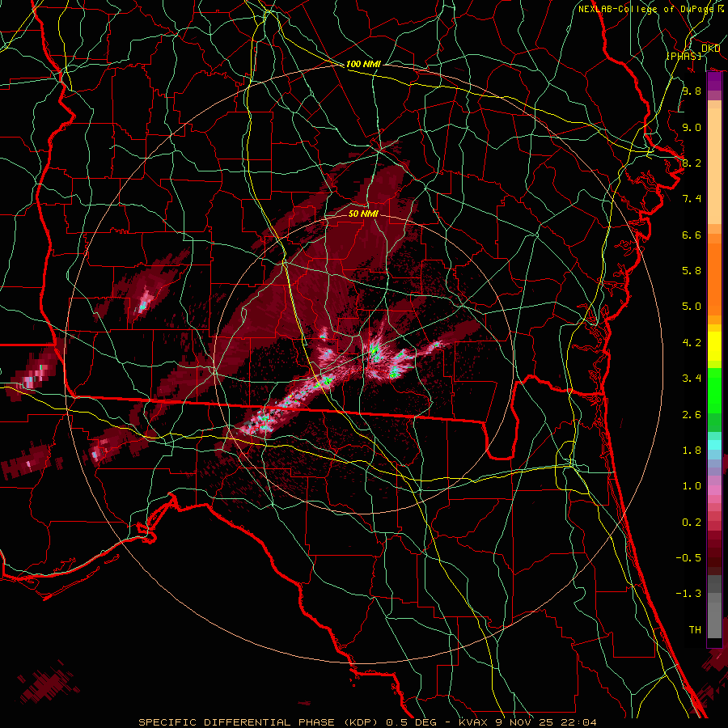Viewport: 728px width, 728px height.
Task: Click the orange segment of the color bar
Action: (714, 280)
